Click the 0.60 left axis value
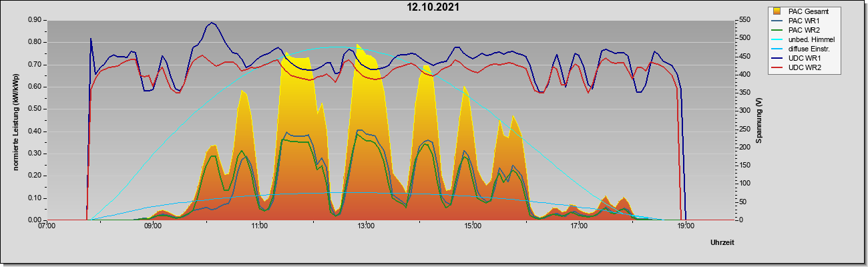868x267 pixels. [35, 87]
